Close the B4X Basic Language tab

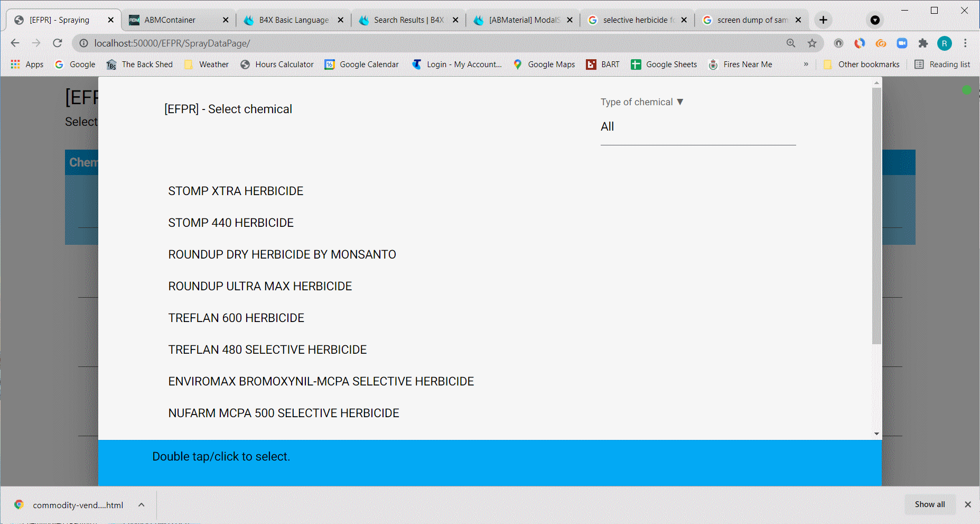pyautogui.click(x=341, y=20)
